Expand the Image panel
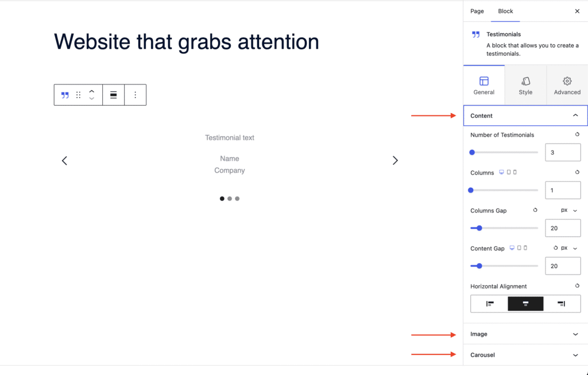 pyautogui.click(x=525, y=334)
